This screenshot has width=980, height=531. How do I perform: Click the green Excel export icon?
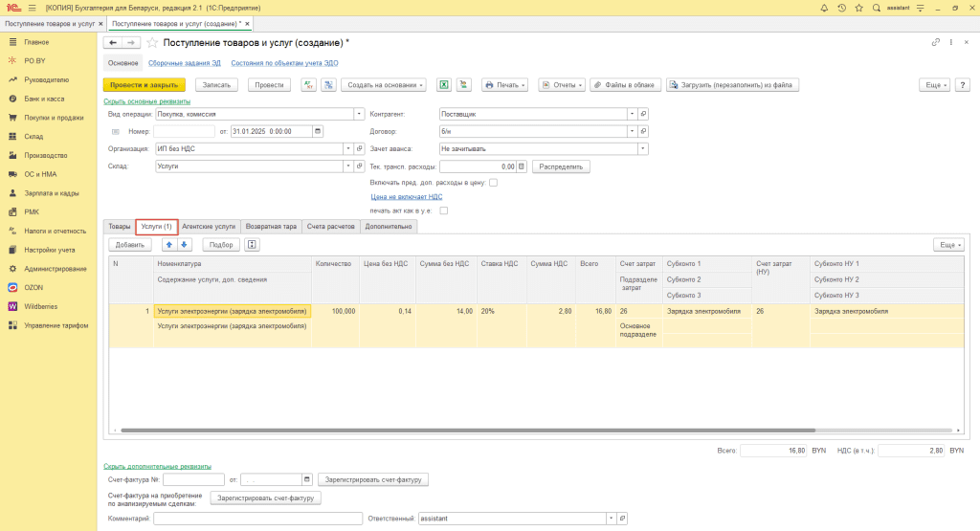[444, 84]
